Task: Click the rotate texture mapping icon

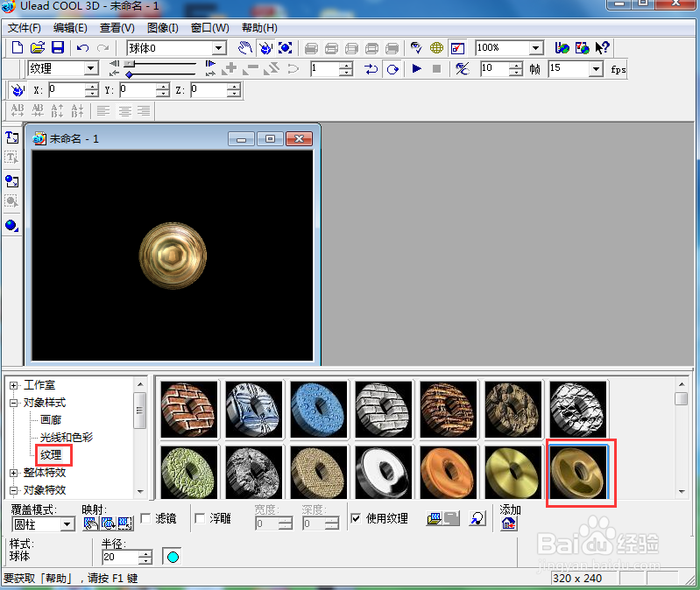Action: tap(108, 523)
